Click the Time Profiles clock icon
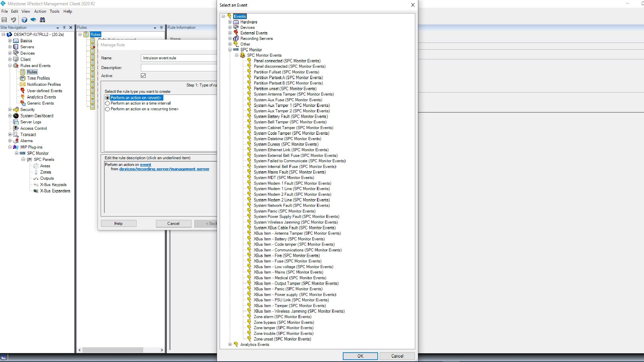 coord(22,78)
